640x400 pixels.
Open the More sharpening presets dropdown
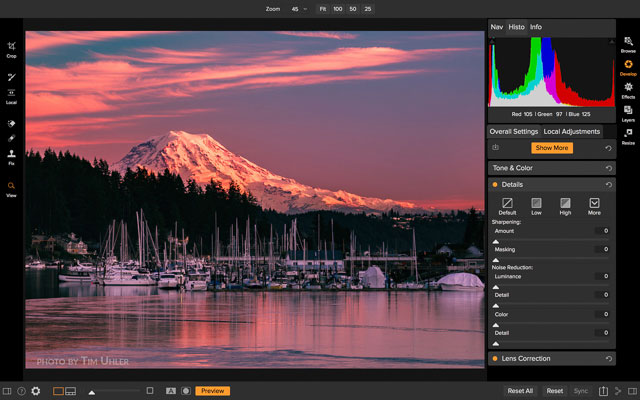click(x=594, y=205)
